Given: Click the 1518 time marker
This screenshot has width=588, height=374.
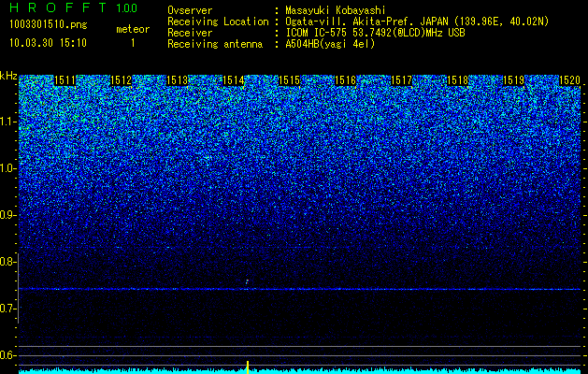Looking at the screenshot, I should 457,80.
